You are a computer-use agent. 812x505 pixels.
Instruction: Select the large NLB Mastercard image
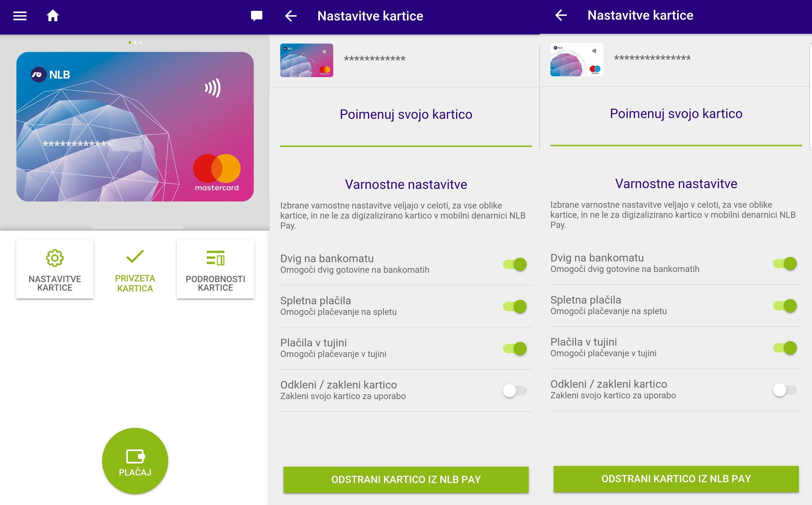click(135, 127)
